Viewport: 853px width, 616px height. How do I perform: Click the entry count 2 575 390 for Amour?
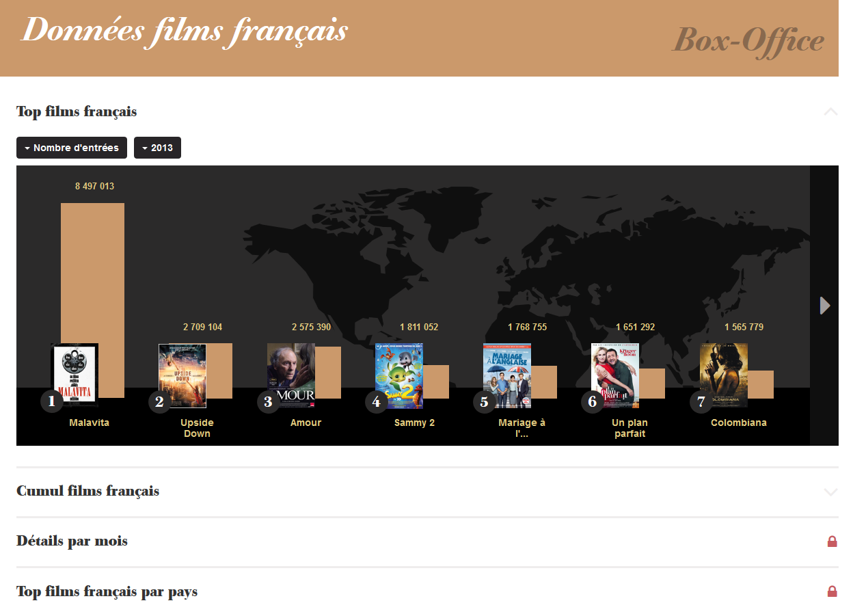pyautogui.click(x=311, y=327)
